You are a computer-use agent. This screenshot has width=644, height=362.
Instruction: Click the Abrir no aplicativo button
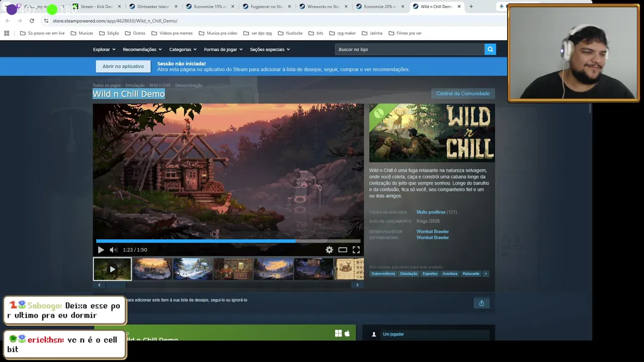pyautogui.click(x=123, y=66)
